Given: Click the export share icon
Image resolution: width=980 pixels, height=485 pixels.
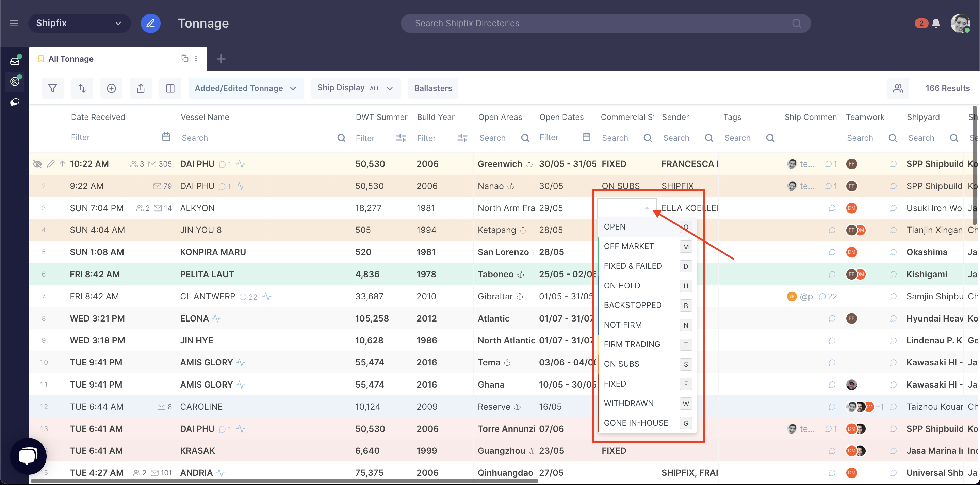Looking at the screenshot, I should [141, 88].
